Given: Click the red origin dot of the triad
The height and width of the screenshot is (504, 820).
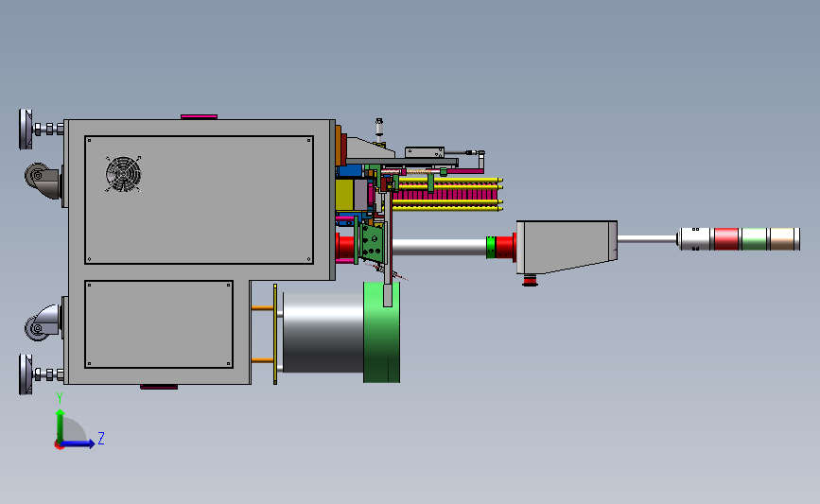Looking at the screenshot, I should pos(59,445).
